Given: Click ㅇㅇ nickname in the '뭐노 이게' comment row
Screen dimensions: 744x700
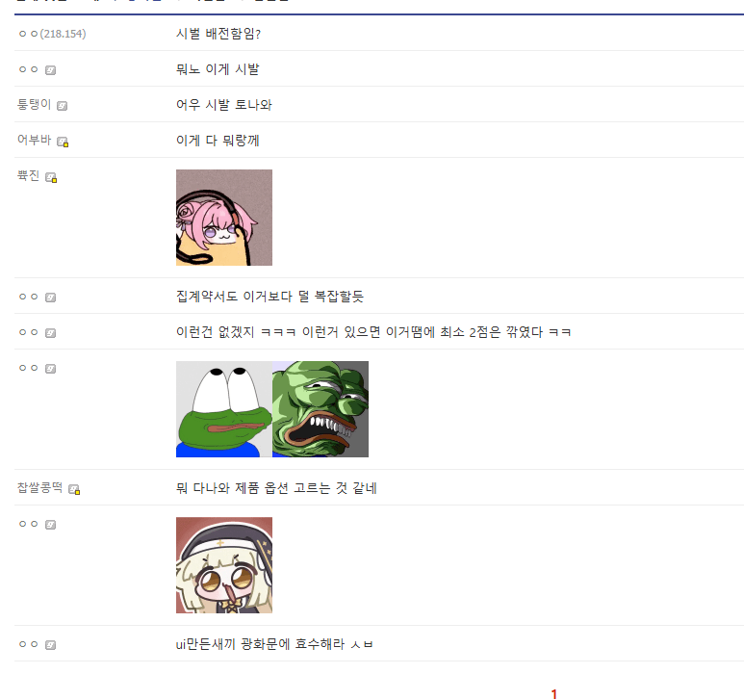Looking at the screenshot, I should (29, 69).
